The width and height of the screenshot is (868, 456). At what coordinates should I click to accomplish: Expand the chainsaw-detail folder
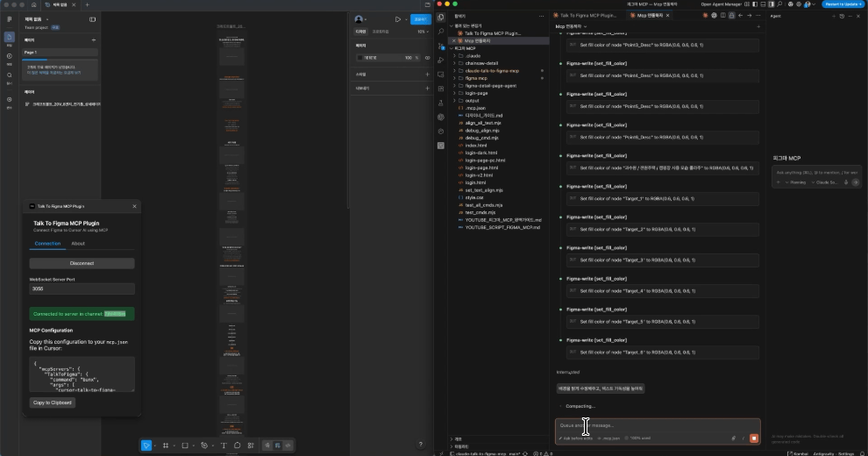point(481,63)
